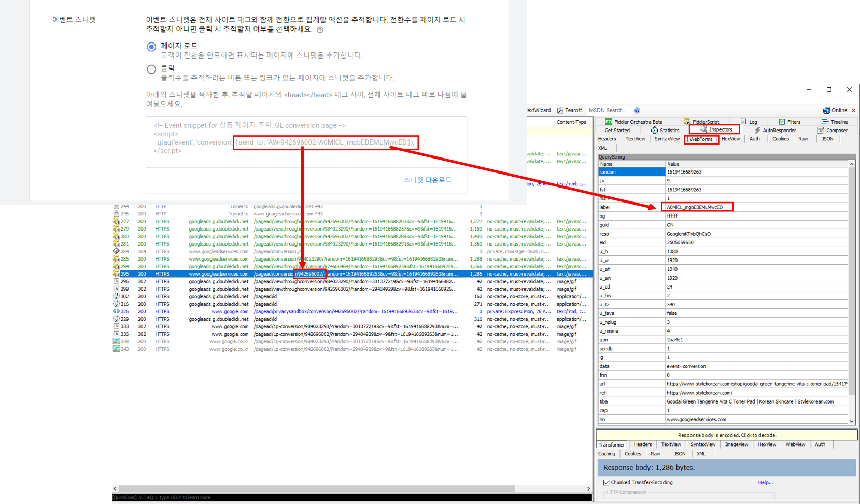Click the Timeline bars icon
This screenshot has height=504, width=860.
(x=824, y=122)
